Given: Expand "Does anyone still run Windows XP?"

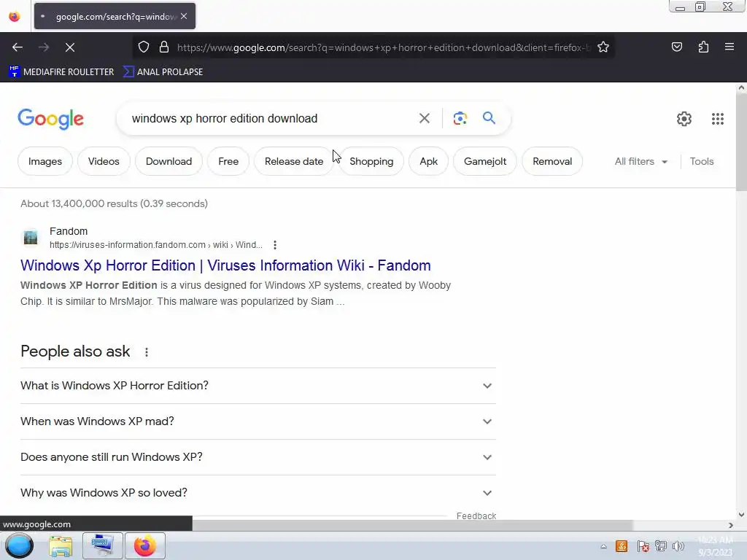Looking at the screenshot, I should point(258,457).
